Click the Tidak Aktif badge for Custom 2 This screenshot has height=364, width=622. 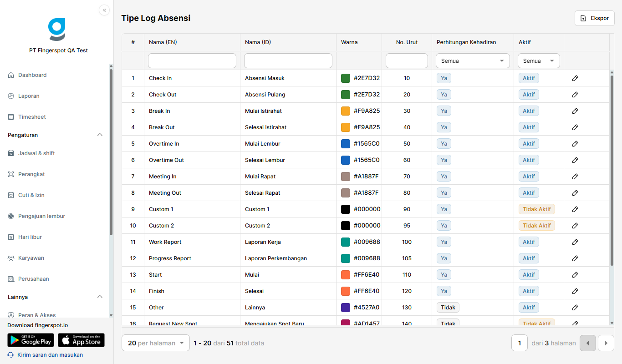click(x=537, y=226)
